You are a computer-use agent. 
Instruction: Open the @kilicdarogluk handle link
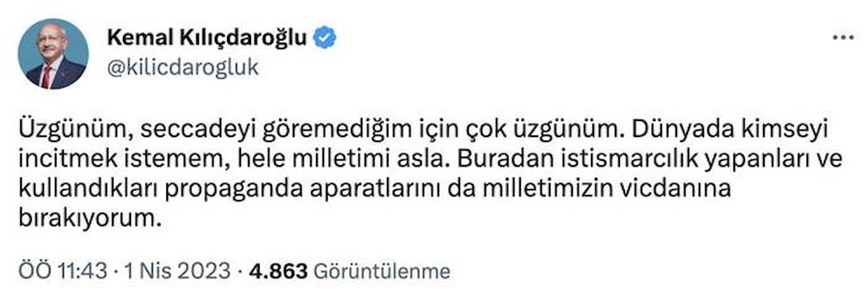point(182,68)
